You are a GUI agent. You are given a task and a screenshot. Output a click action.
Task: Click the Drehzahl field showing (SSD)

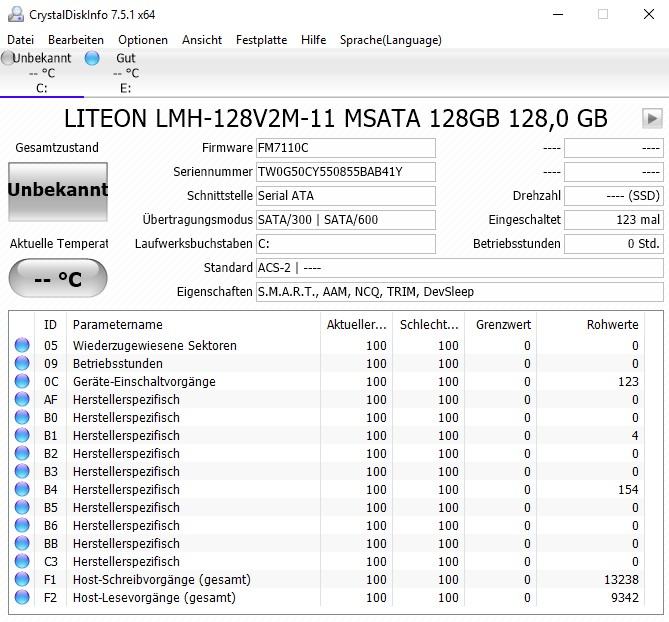click(614, 196)
